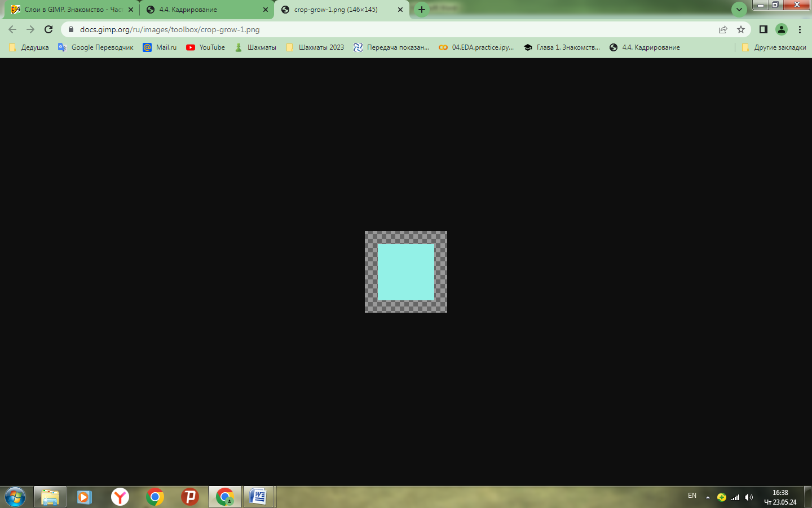Viewport: 812px width, 508px height.
Task: Reload the crop-grow-1.png page
Action: pyautogui.click(x=48, y=29)
